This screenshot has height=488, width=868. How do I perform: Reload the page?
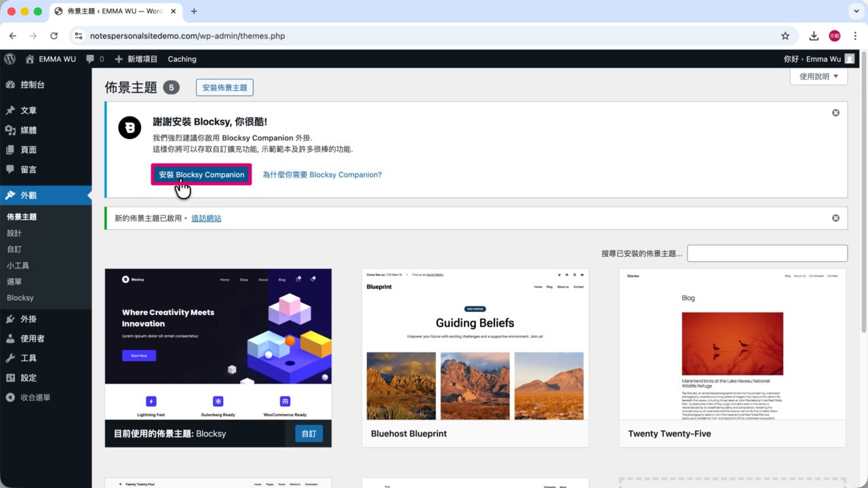[x=54, y=36]
